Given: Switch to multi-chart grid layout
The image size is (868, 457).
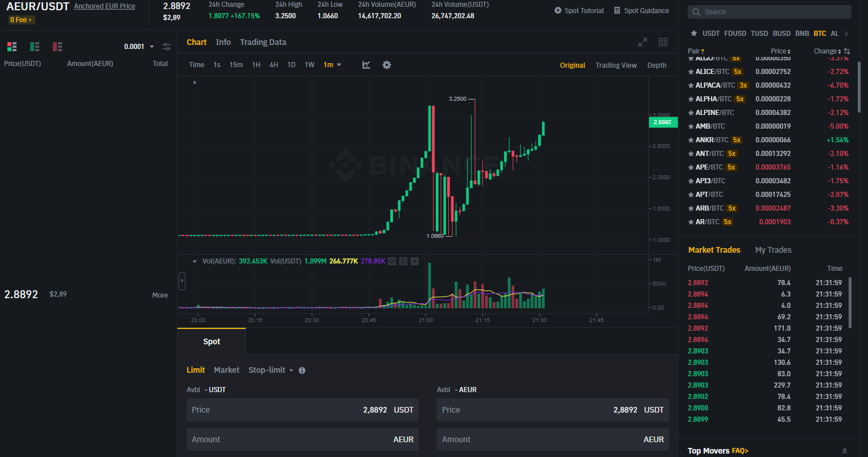Looking at the screenshot, I should (x=663, y=42).
